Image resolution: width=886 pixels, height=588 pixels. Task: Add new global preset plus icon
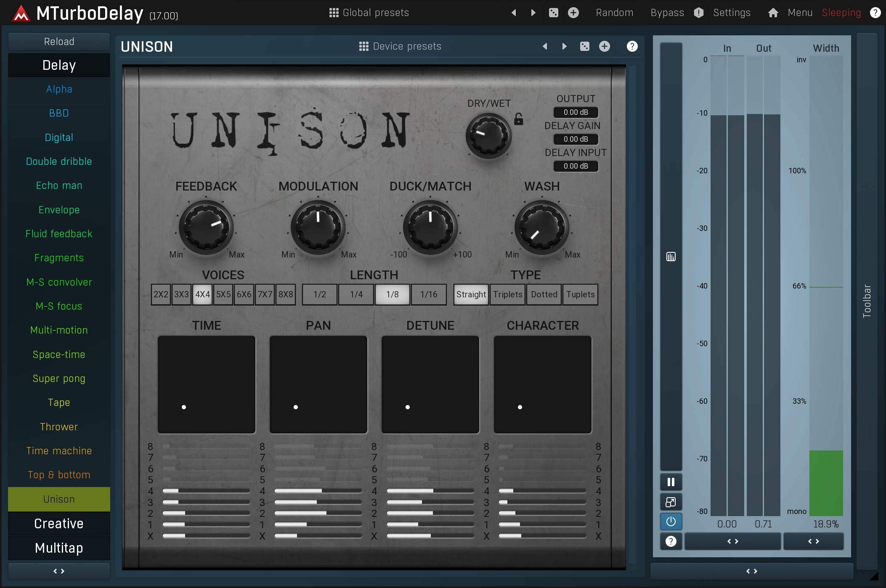(x=573, y=13)
